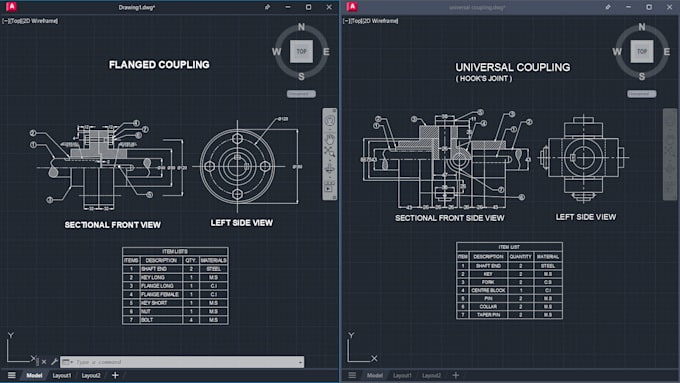
Task: Click the AutoCAD logo in universal coupling.dwg window
Action: point(352,7)
